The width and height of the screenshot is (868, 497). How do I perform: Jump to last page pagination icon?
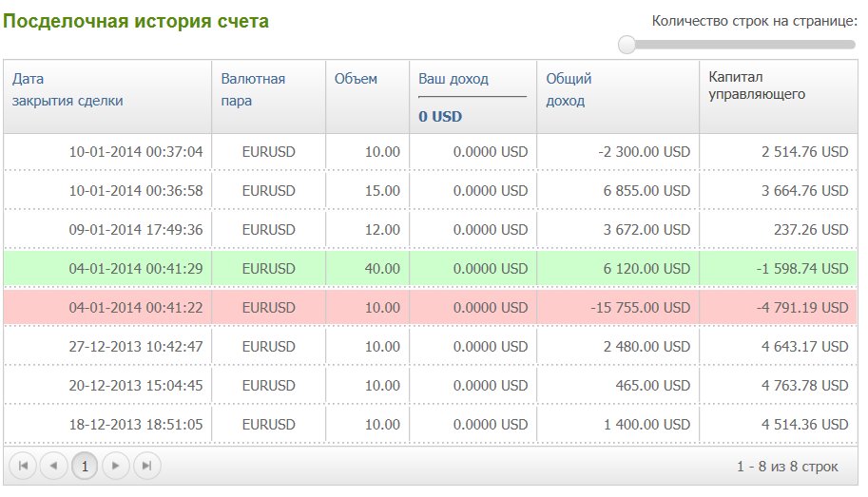[x=146, y=466]
